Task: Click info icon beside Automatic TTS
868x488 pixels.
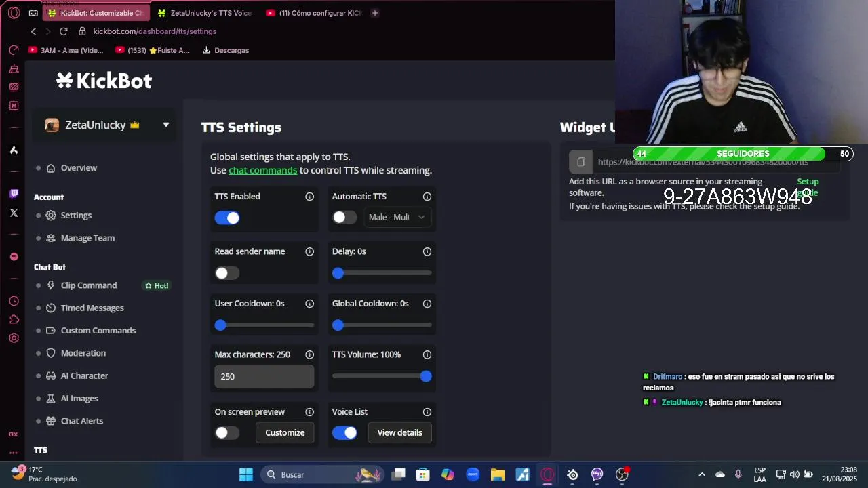Action: tap(427, 197)
